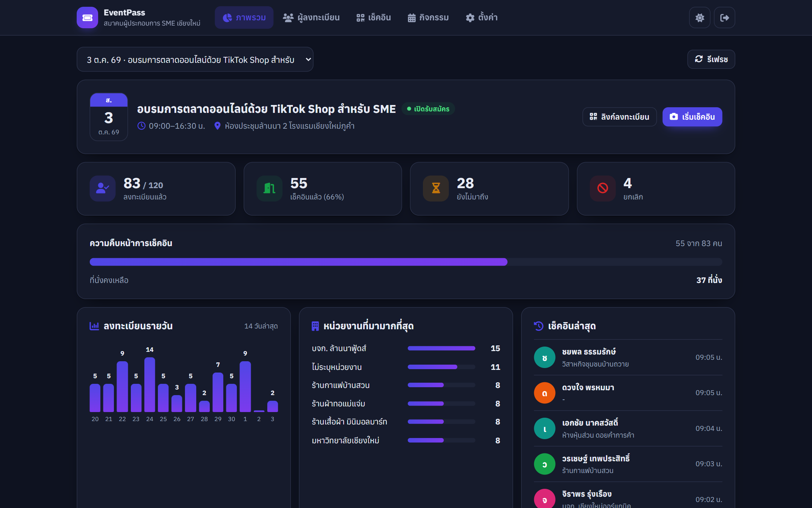Open the ตั้งค่า settings tab
812x508 pixels.
[482, 18]
